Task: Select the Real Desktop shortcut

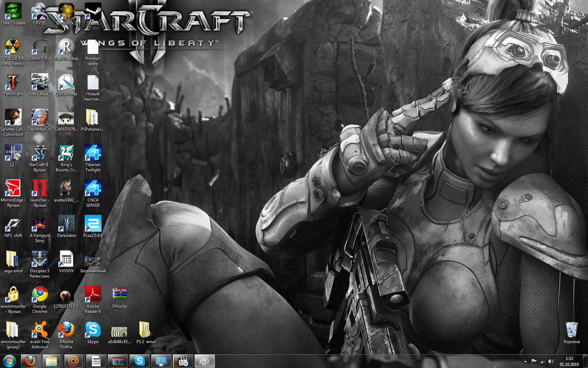Action: (66, 49)
